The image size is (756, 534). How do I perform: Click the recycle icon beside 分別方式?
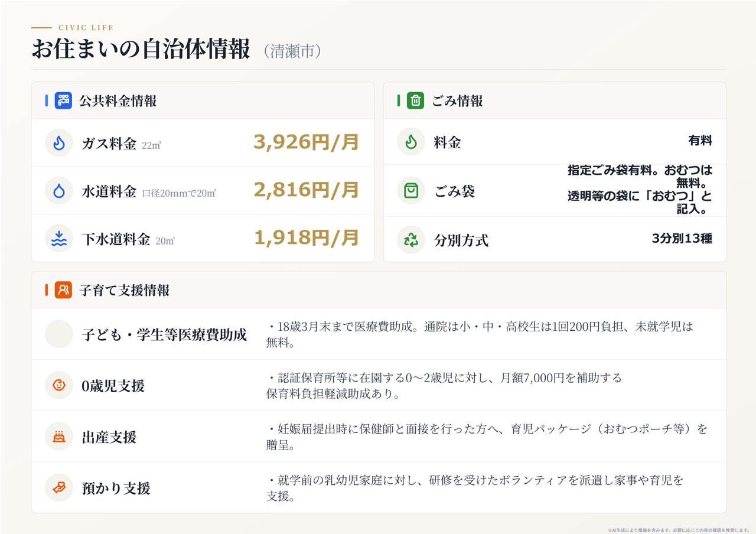pos(411,239)
